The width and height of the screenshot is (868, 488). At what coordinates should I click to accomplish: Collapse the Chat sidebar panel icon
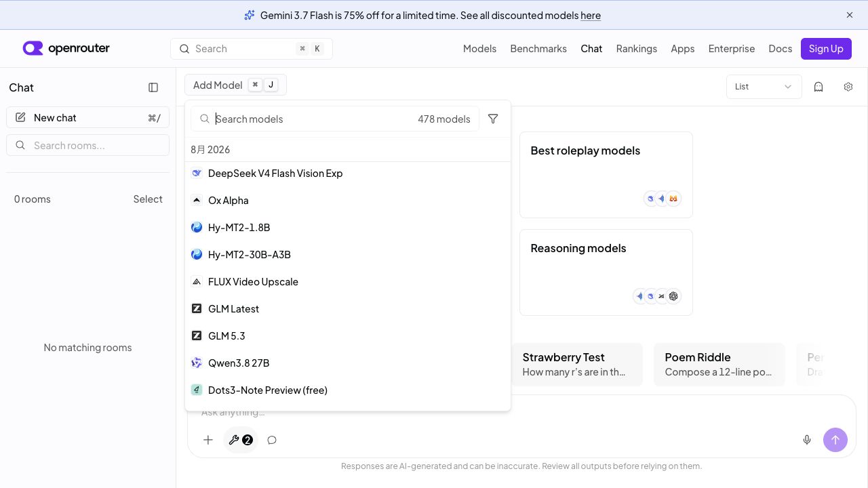point(153,87)
